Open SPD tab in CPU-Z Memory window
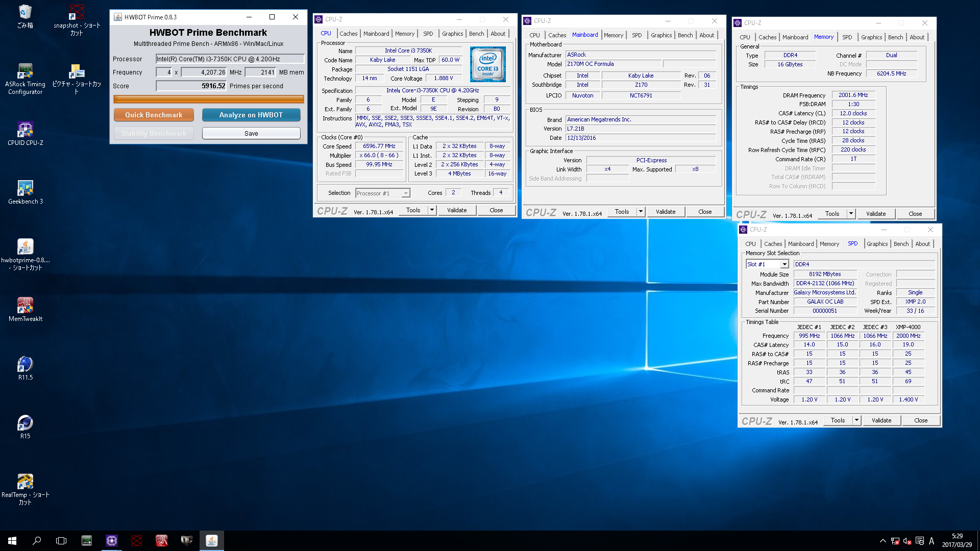Image resolution: width=980 pixels, height=551 pixels. click(847, 37)
